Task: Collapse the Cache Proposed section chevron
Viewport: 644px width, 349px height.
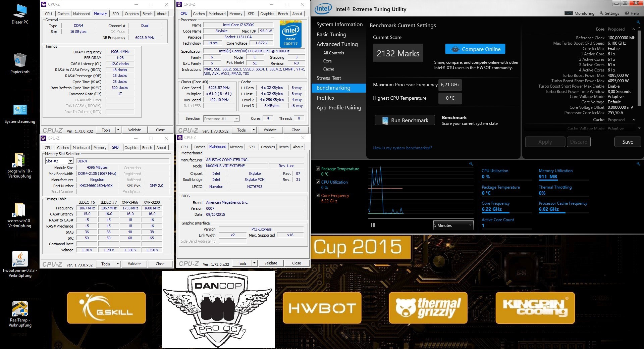Action: (634, 120)
